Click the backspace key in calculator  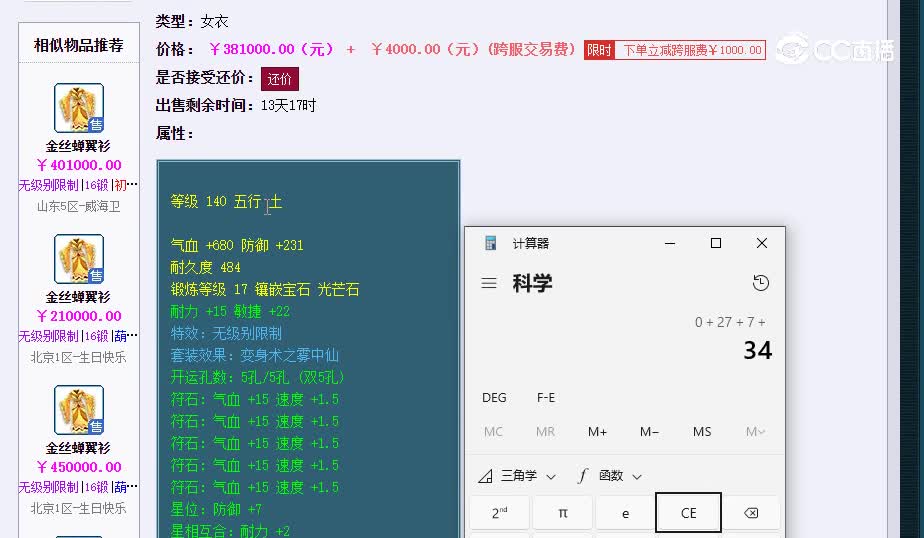(x=751, y=513)
